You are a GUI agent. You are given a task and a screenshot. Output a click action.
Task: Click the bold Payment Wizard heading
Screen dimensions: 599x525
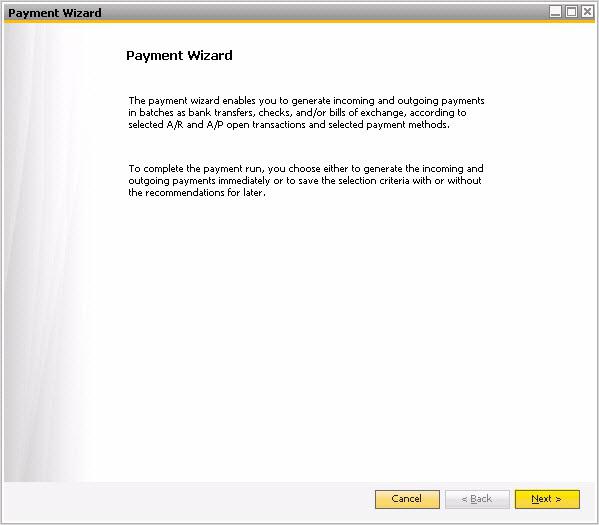click(179, 56)
